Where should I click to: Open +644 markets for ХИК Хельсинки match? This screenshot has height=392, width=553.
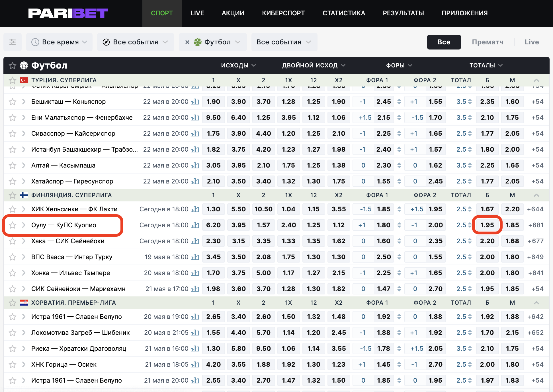pyautogui.click(x=535, y=209)
